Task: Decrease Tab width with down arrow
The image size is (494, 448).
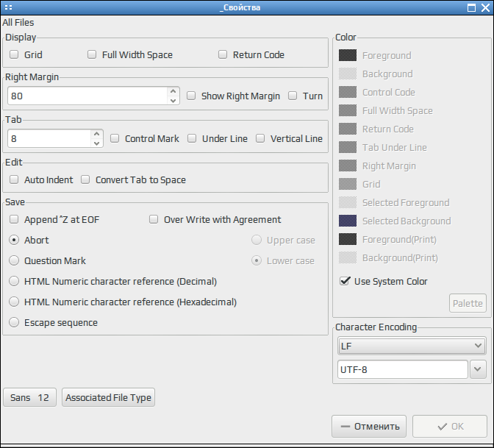Action: pyautogui.click(x=97, y=143)
